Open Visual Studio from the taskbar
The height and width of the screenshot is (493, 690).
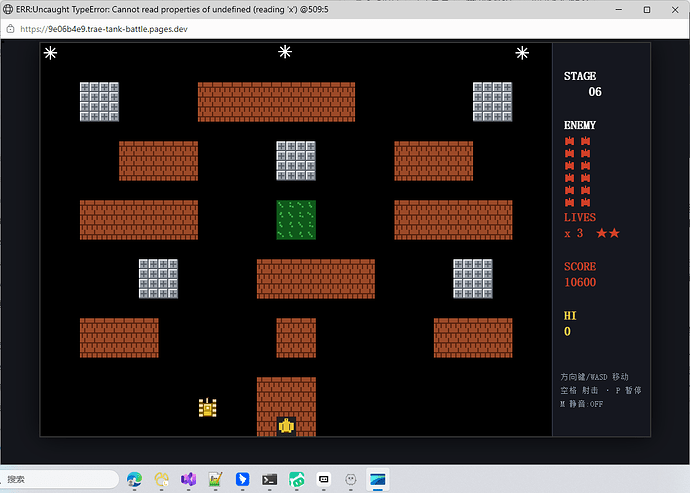pos(188,479)
